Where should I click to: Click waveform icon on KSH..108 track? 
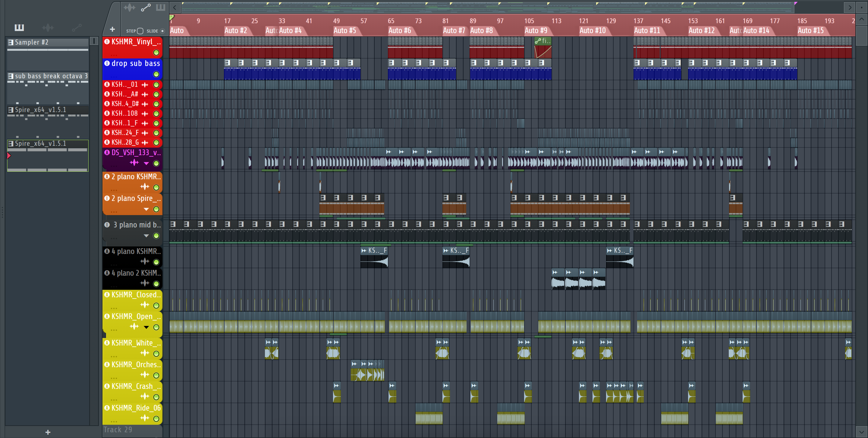pos(145,114)
